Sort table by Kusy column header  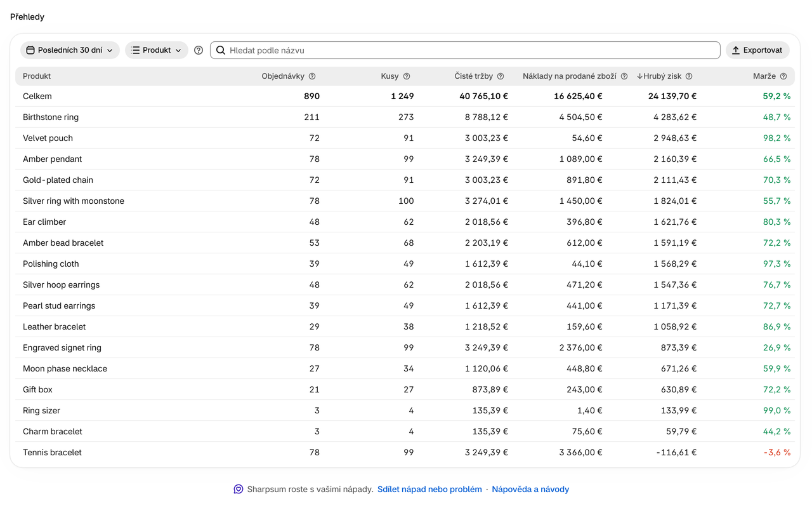pyautogui.click(x=390, y=76)
